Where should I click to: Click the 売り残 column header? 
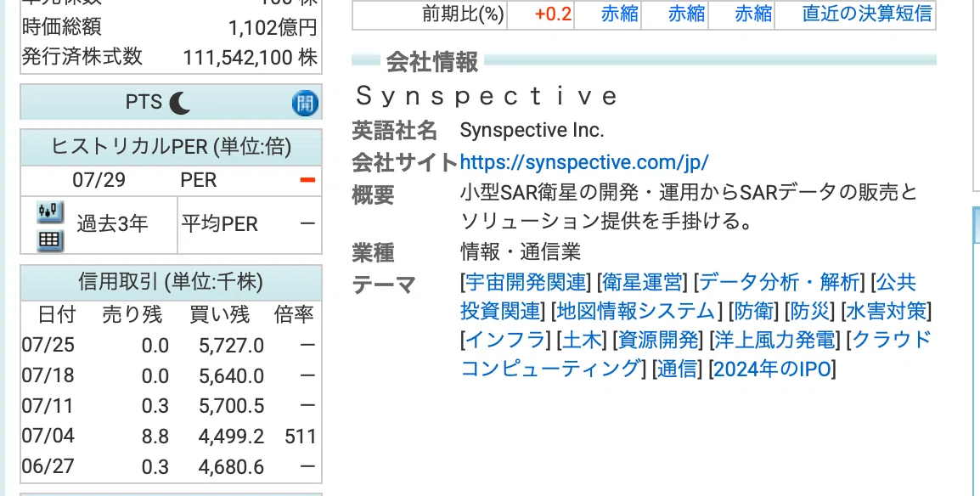132,314
